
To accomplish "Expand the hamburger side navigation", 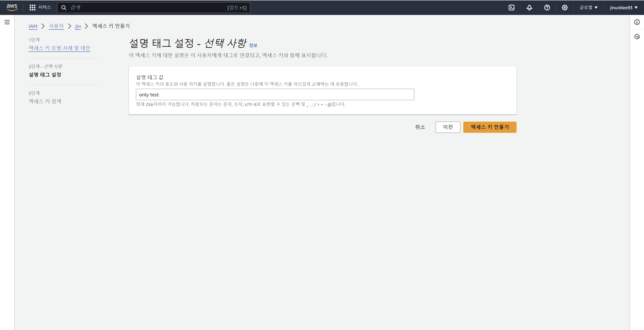I will tap(7, 22).
